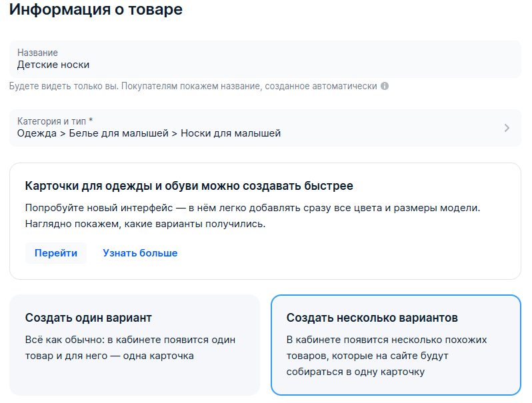Viewport: 532px width, 403px height.
Task: Click the 'Создать несколько вариантов' card title
Action: click(372, 318)
